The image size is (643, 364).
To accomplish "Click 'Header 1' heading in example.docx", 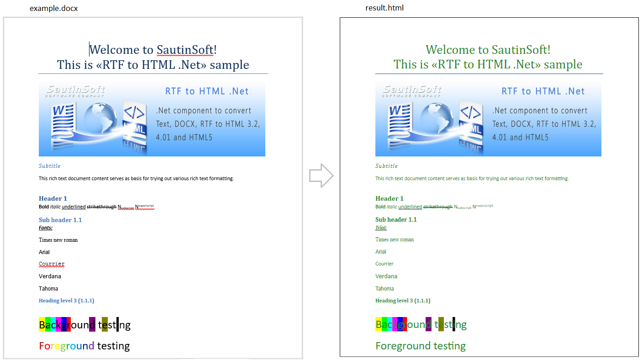I will 53,198.
